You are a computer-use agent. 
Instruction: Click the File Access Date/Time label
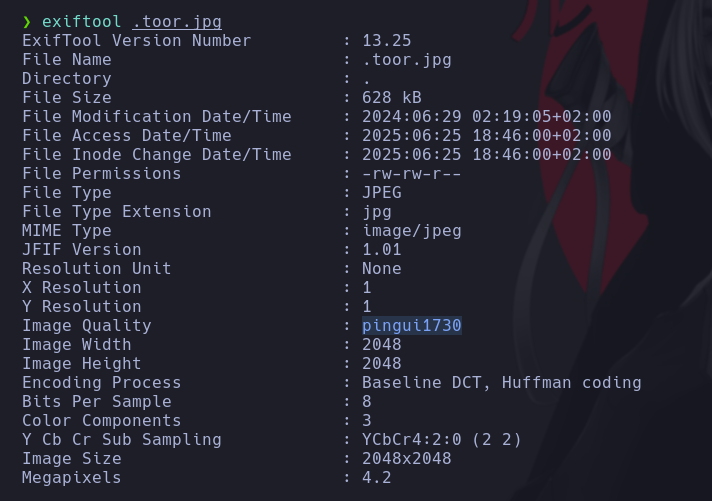(127, 136)
